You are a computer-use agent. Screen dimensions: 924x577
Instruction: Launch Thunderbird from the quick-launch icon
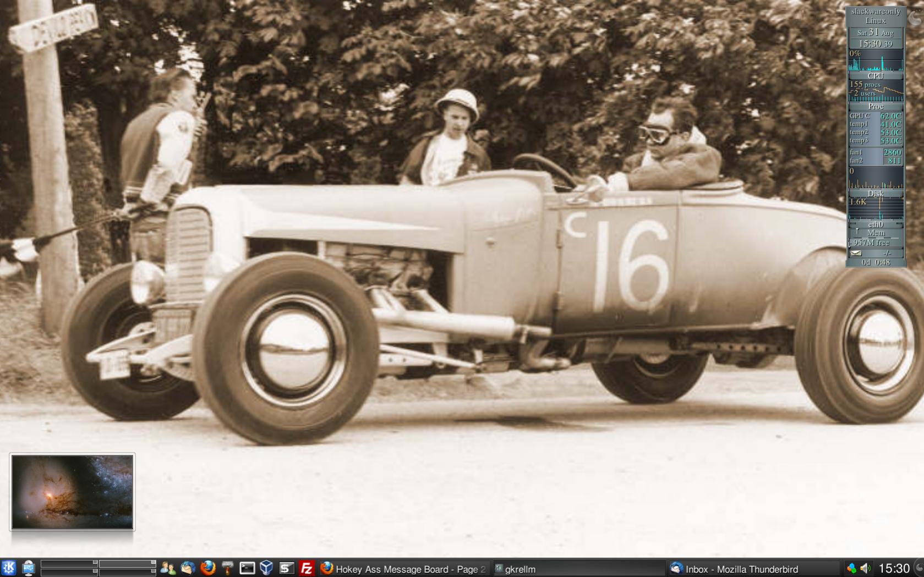coord(188,568)
